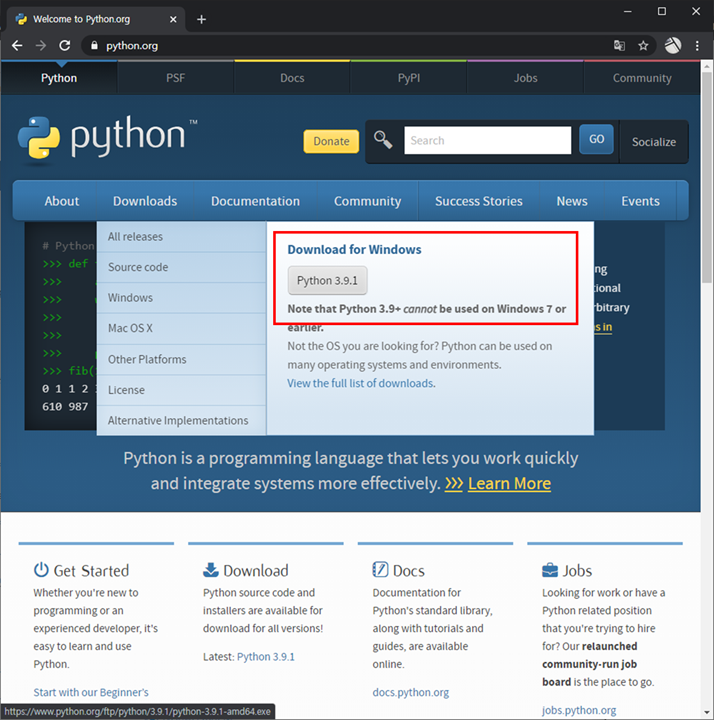
Task: Click the Download for Windows heading
Action: pyautogui.click(x=354, y=249)
